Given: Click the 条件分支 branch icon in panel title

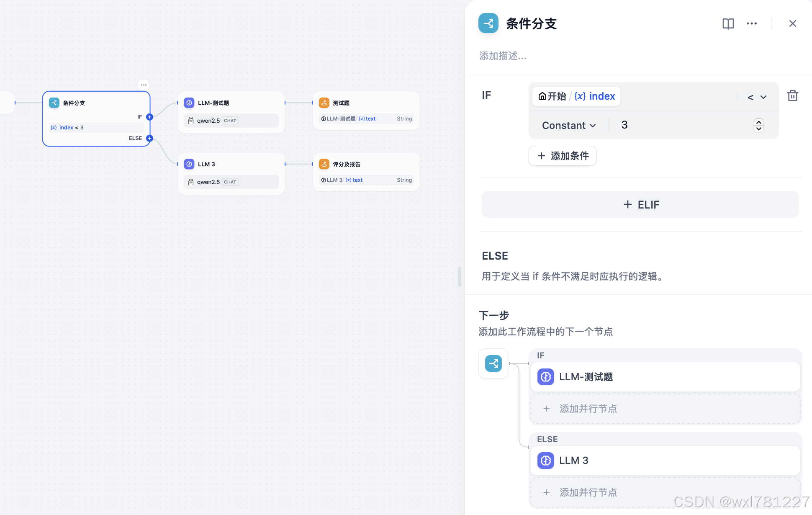Looking at the screenshot, I should pos(488,23).
